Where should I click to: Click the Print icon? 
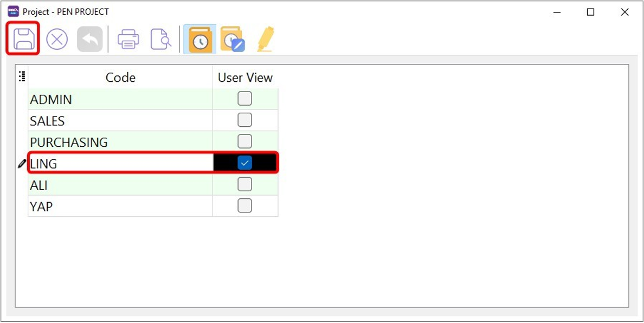(x=128, y=38)
